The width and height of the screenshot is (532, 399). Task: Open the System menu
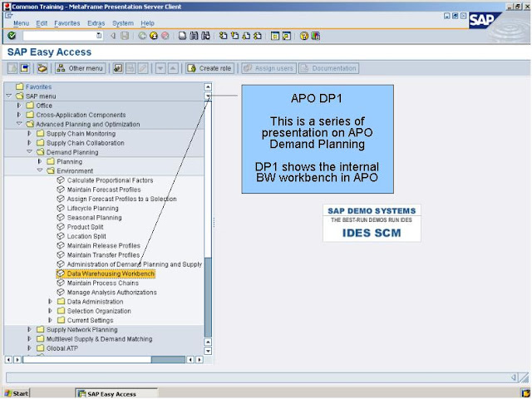[123, 23]
